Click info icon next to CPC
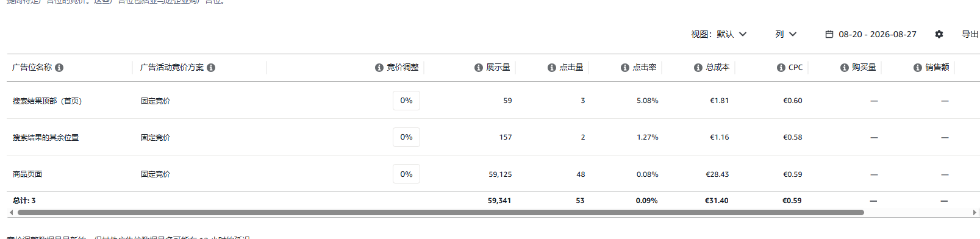The image size is (980, 239). (x=781, y=68)
